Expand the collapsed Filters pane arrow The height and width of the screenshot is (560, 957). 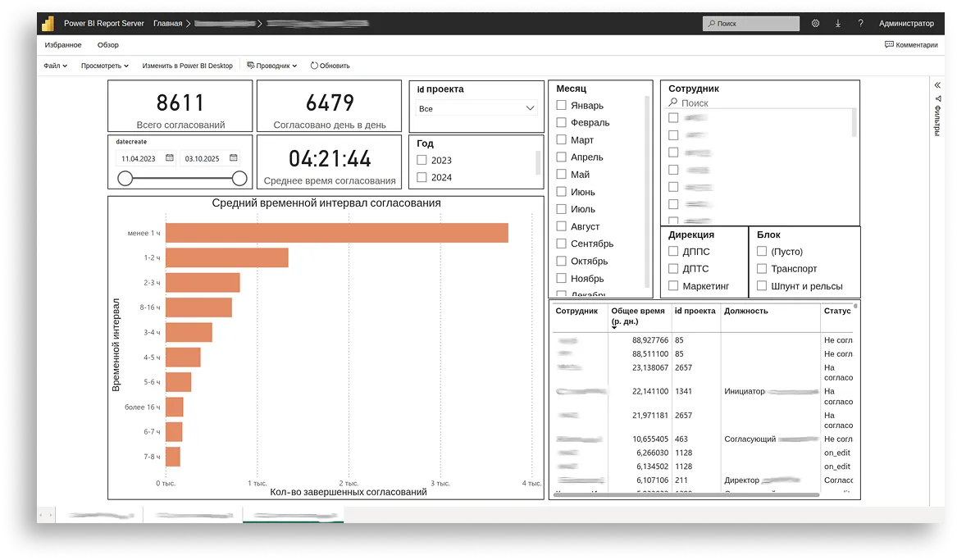[x=936, y=84]
